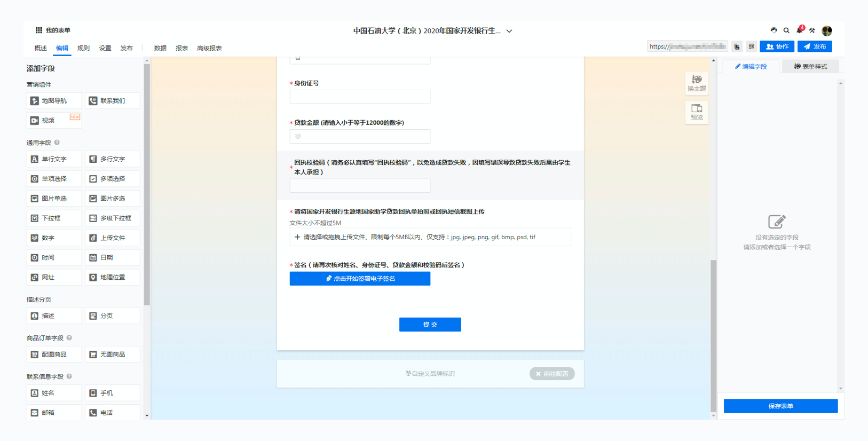The height and width of the screenshot is (441, 868).
Task: Show help for 通用字段 section
Action: pos(57,143)
